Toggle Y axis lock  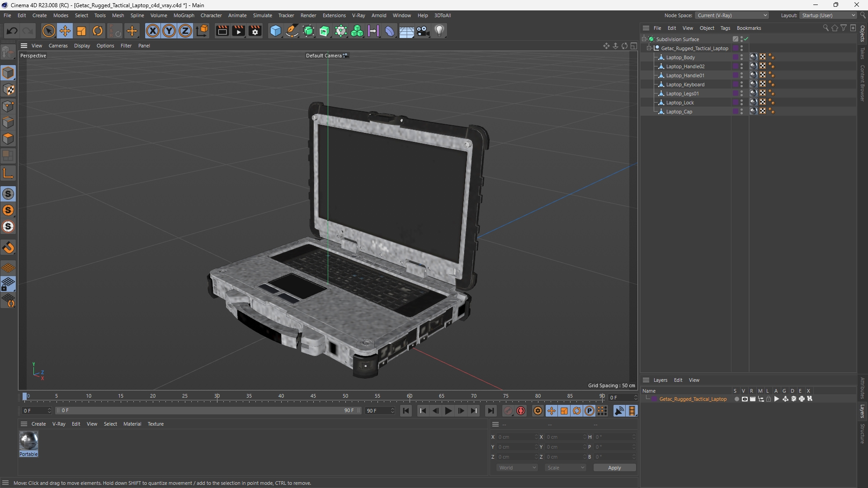(169, 31)
